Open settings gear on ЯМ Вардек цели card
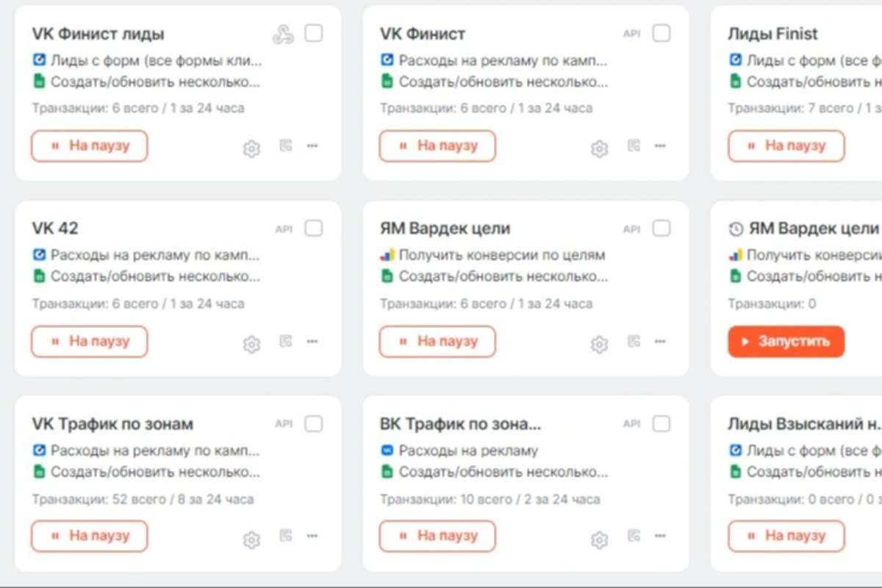 pos(600,345)
